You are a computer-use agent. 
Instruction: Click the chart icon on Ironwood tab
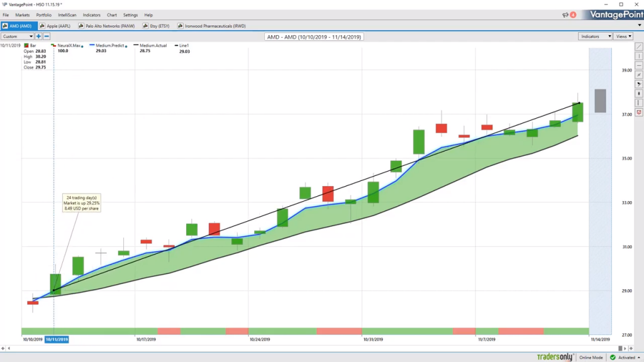(180, 26)
